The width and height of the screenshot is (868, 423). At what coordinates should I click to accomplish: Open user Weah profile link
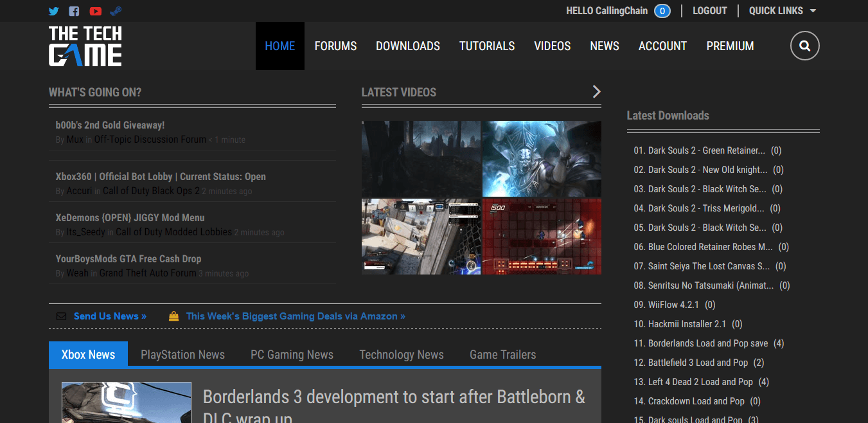coord(77,273)
